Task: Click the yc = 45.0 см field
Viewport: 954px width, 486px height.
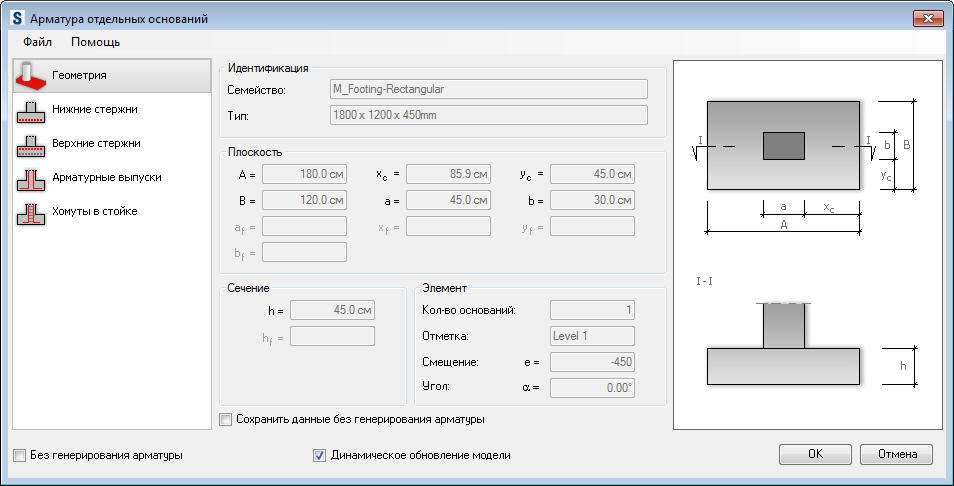Action: (593, 174)
